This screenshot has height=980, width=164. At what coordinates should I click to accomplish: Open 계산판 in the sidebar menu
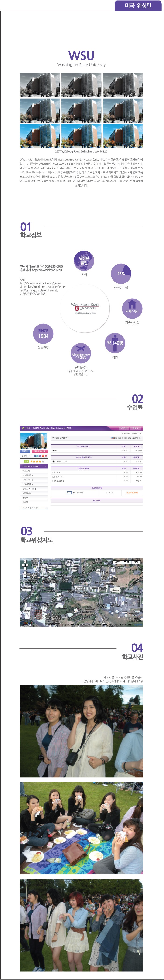click(34, 502)
